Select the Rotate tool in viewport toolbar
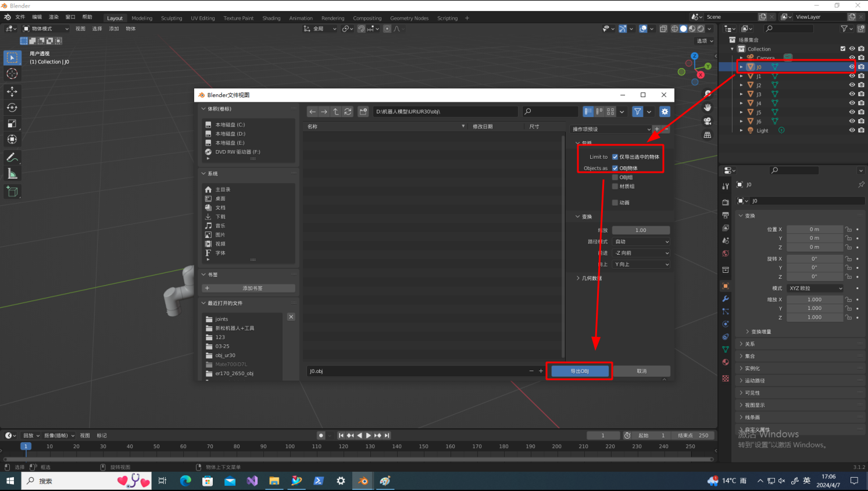868x491 pixels. (x=12, y=108)
